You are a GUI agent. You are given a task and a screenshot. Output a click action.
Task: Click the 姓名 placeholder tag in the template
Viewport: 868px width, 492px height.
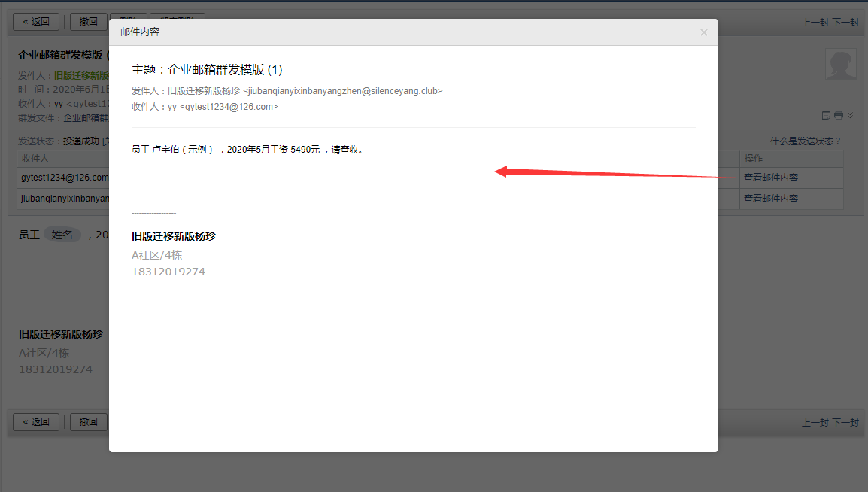62,235
